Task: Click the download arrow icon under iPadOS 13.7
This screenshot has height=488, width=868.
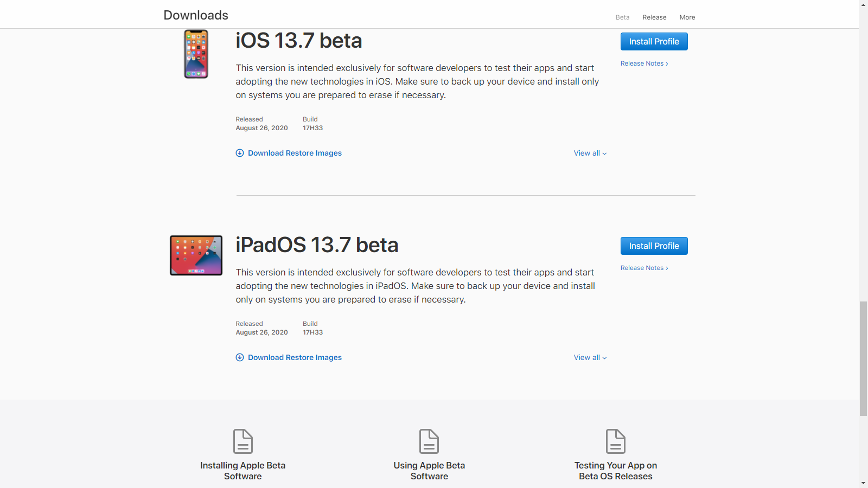Action: (x=240, y=357)
